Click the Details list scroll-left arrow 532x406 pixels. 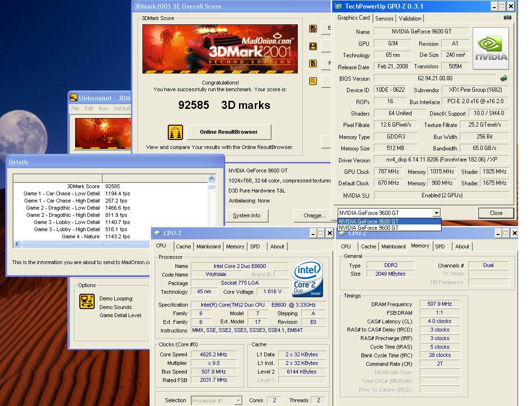tap(17, 244)
